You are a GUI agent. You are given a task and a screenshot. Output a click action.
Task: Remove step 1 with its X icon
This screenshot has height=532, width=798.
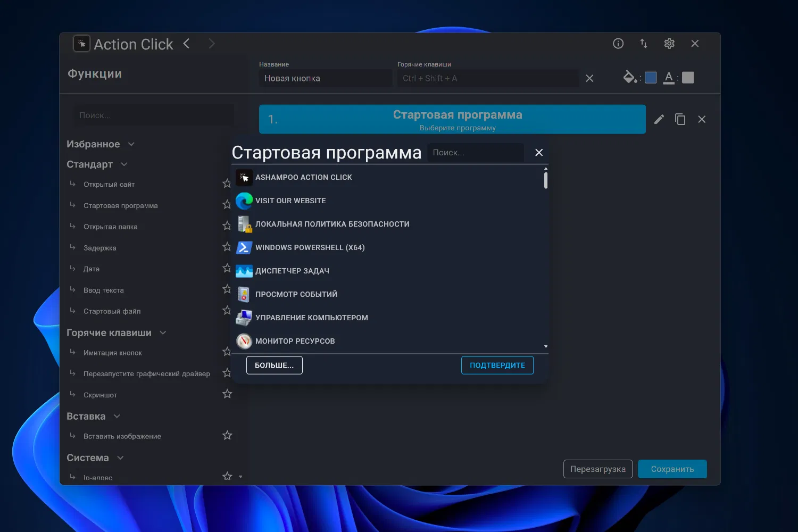click(702, 119)
